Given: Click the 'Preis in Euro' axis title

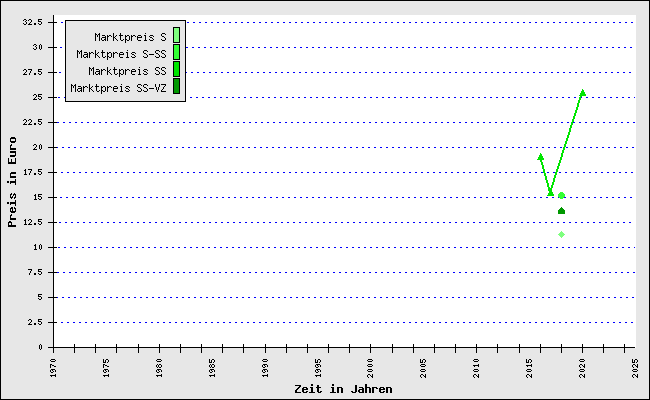Looking at the screenshot, I should tap(12, 182).
